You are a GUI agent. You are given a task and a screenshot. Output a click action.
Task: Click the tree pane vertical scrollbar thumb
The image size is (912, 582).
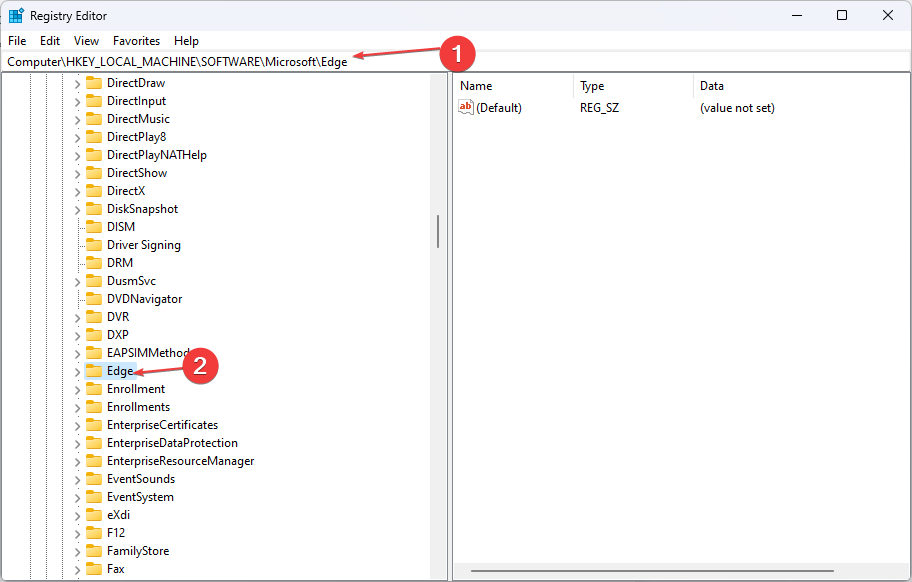pyautogui.click(x=438, y=231)
